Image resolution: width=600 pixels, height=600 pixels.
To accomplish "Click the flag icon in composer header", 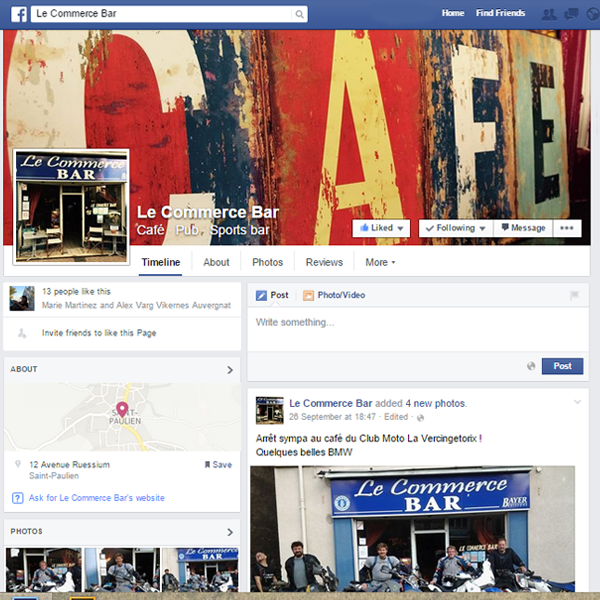I will pos(574,295).
